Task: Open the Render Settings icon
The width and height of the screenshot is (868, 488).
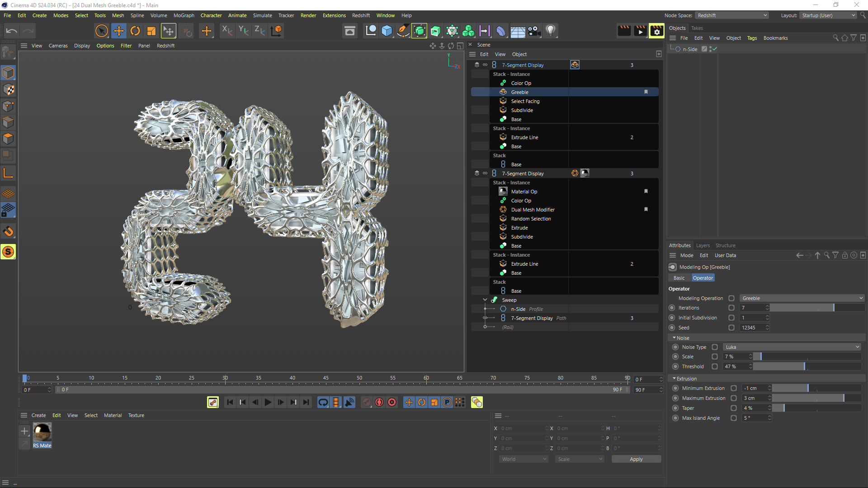Action: (656, 31)
